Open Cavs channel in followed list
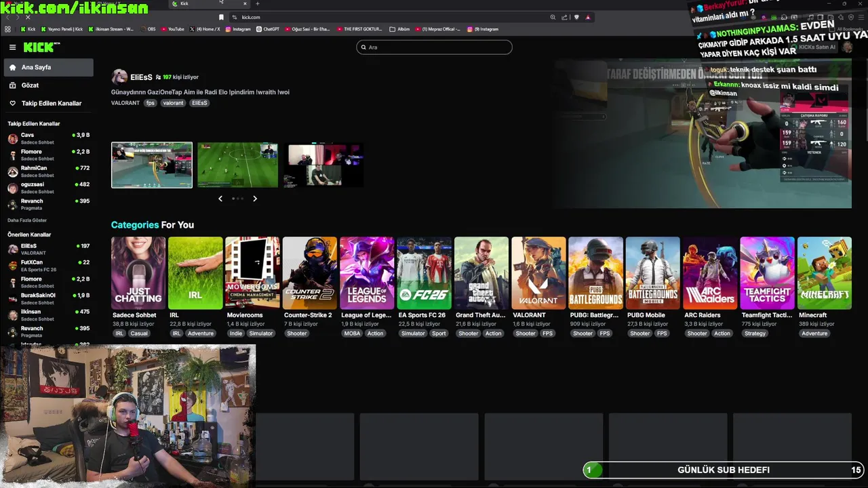This screenshot has height=488, width=868. 48,138
